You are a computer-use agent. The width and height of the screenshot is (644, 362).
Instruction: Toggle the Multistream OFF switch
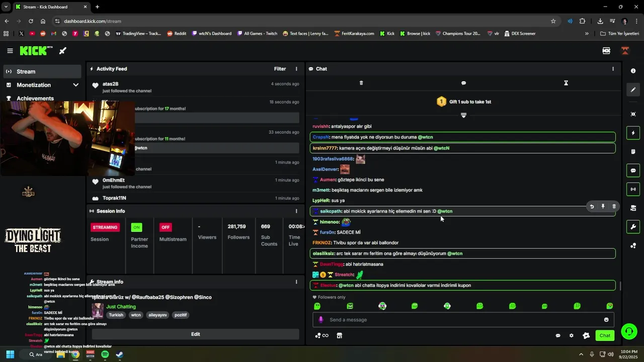tap(166, 227)
